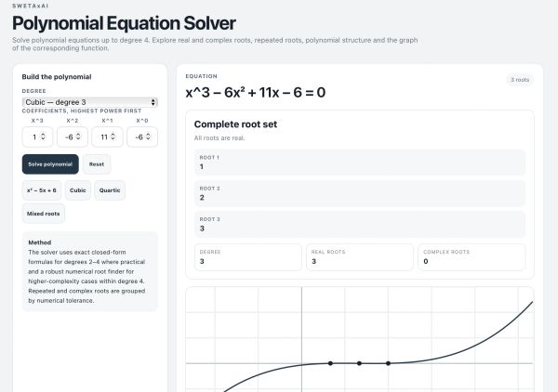Load the Mixed roots preset
Viewport: 558px width, 392px height.
pyautogui.click(x=44, y=214)
